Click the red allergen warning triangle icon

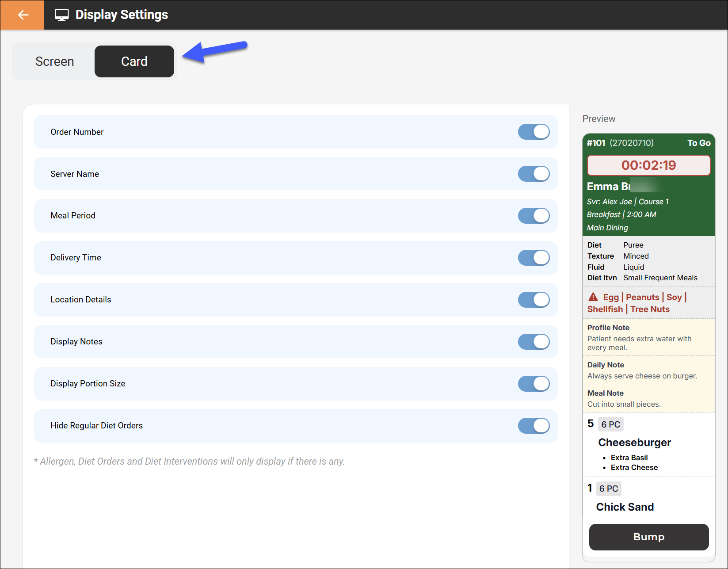[x=593, y=297]
